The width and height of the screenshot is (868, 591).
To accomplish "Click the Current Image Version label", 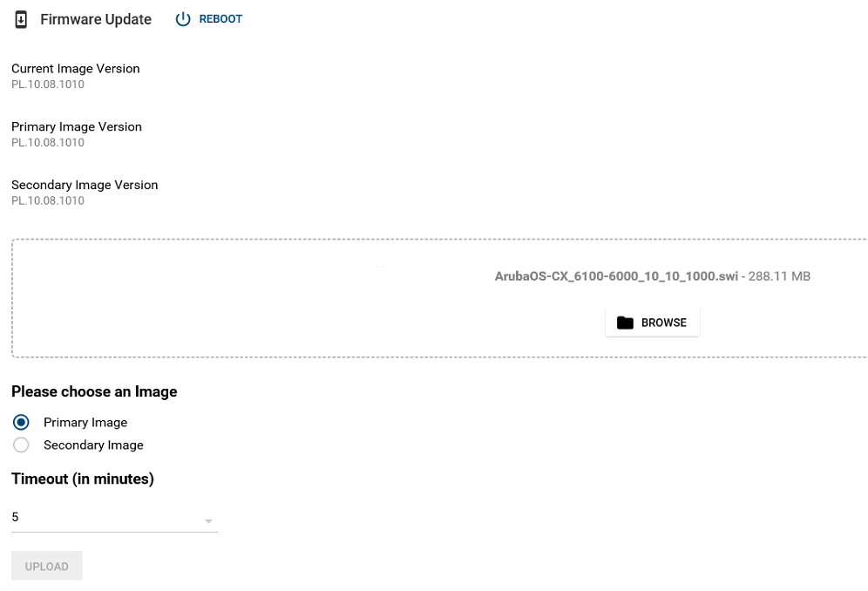I will point(76,69).
